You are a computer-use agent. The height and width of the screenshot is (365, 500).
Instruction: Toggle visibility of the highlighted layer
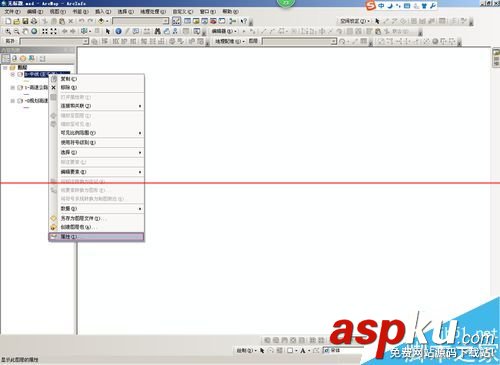20,74
